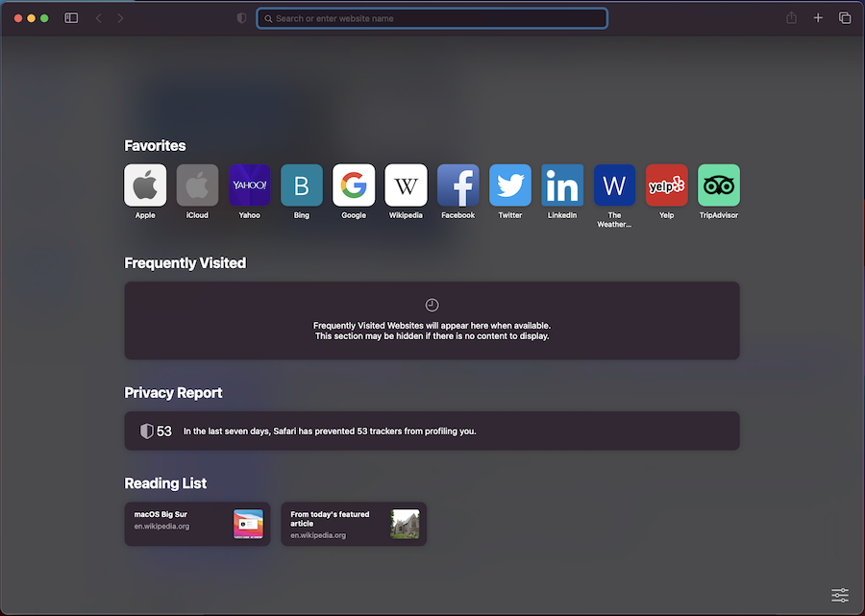Visit Twitter from Favorites
Image resolution: width=865 pixels, height=616 pixels.
(510, 185)
